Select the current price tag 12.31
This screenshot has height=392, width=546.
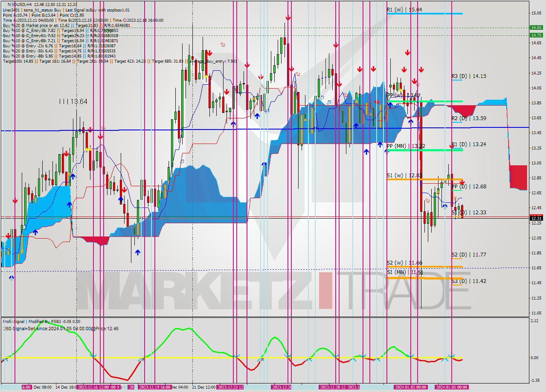point(536,218)
